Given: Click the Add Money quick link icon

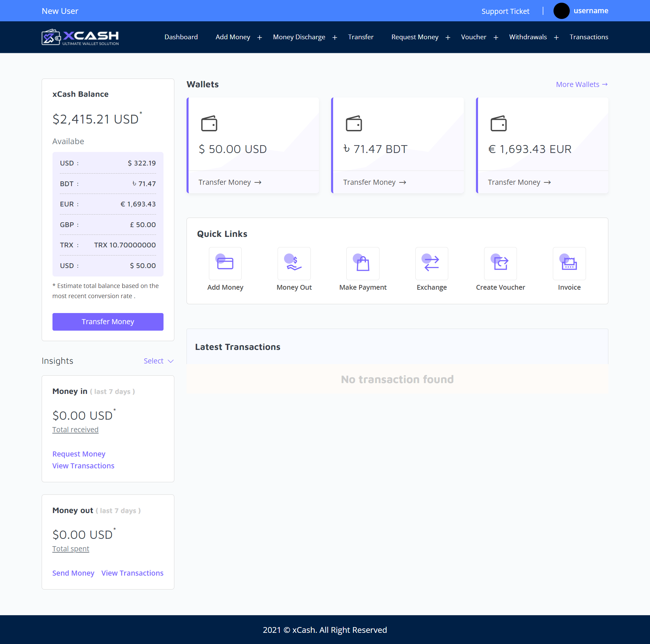Looking at the screenshot, I should click(x=225, y=263).
